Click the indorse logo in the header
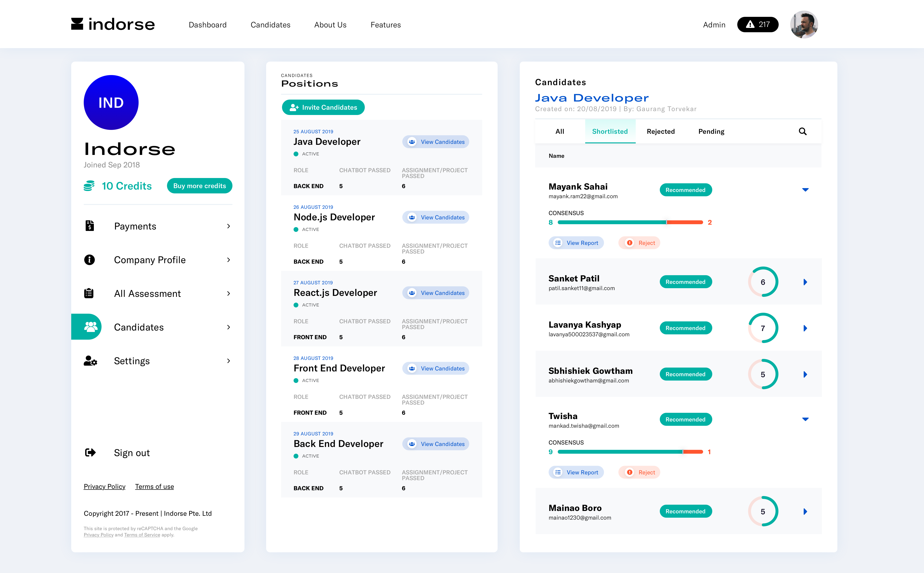 coord(113,24)
